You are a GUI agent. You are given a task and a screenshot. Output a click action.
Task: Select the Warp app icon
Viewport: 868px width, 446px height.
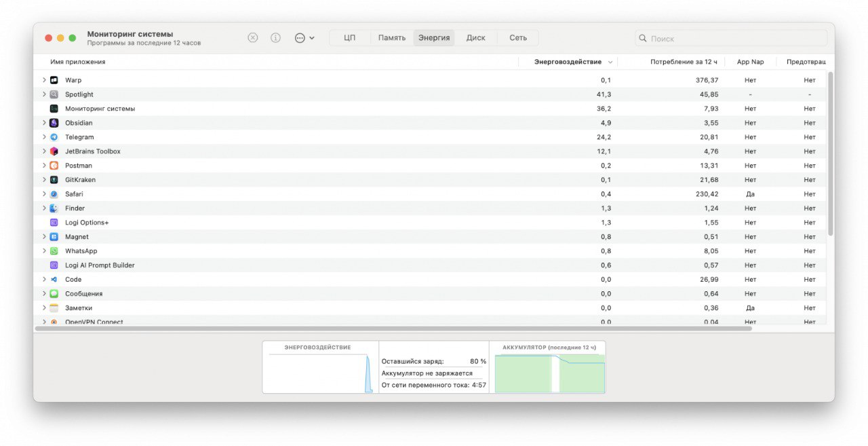click(54, 80)
